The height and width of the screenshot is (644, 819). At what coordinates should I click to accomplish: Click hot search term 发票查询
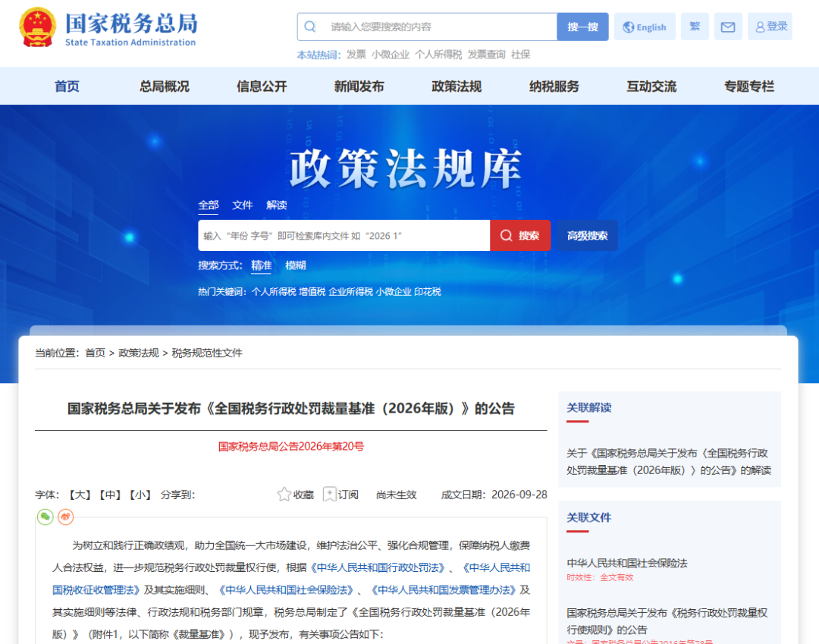pos(486,55)
